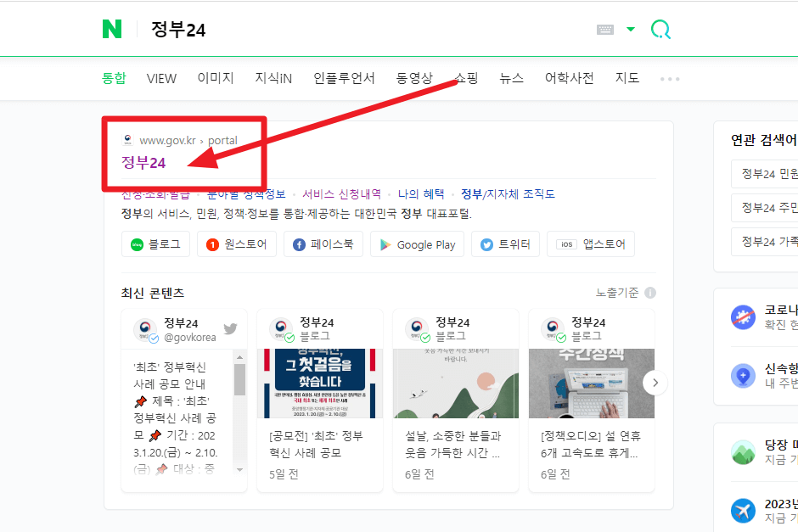Screen dimensions: 798x532
Task: Open the 페이스북 channel button
Action: coord(323,244)
